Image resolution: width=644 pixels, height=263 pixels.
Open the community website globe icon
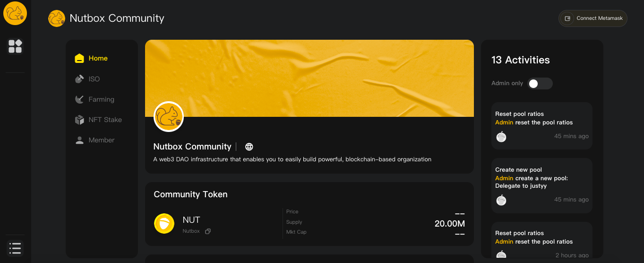click(x=249, y=147)
